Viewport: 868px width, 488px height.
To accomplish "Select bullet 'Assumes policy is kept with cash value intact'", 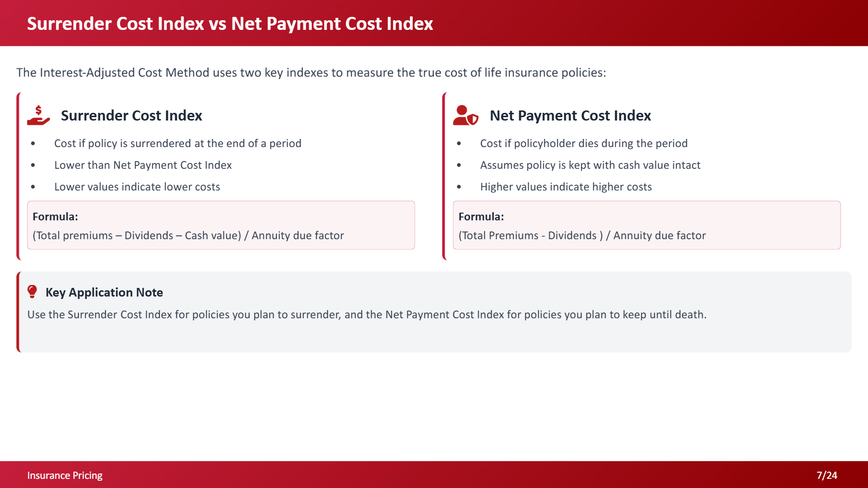I will click(590, 165).
